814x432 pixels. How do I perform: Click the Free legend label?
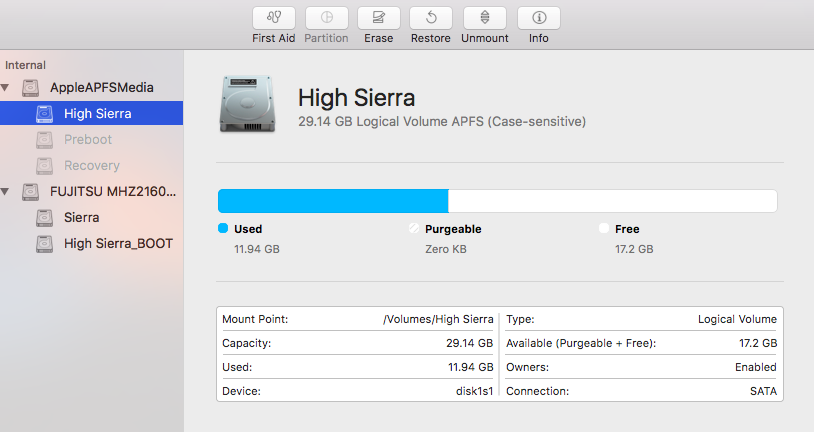pyautogui.click(x=627, y=229)
